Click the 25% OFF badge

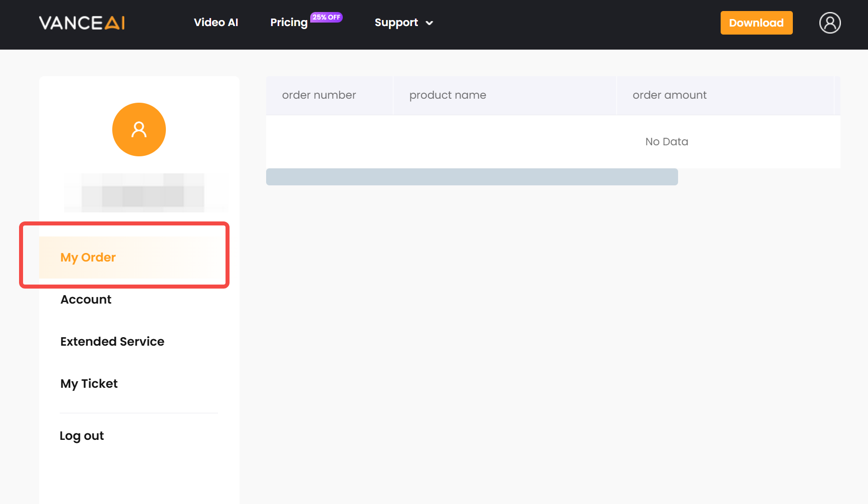pyautogui.click(x=326, y=17)
